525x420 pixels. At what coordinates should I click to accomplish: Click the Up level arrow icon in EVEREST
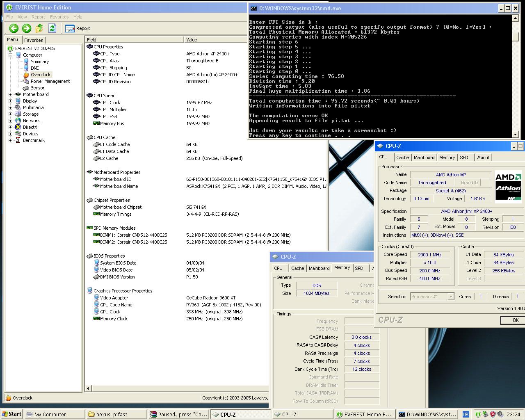point(39,28)
